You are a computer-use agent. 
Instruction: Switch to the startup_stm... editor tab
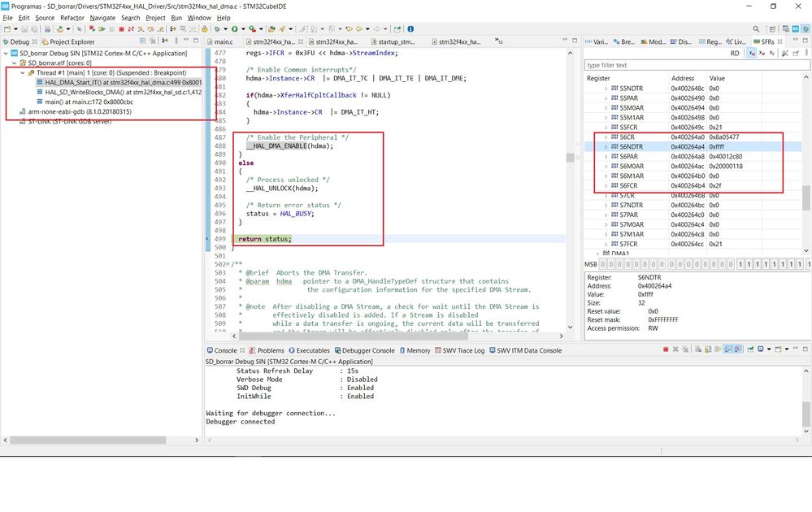pos(393,42)
